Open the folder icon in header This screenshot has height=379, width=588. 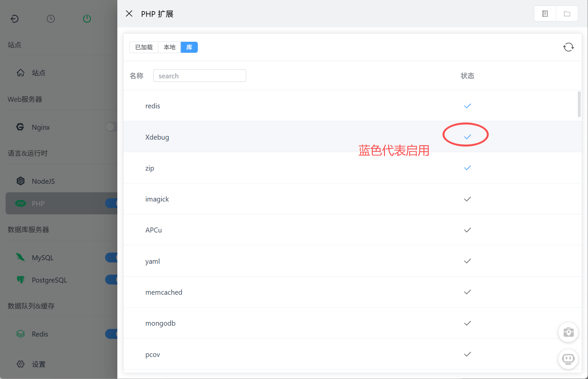click(567, 14)
